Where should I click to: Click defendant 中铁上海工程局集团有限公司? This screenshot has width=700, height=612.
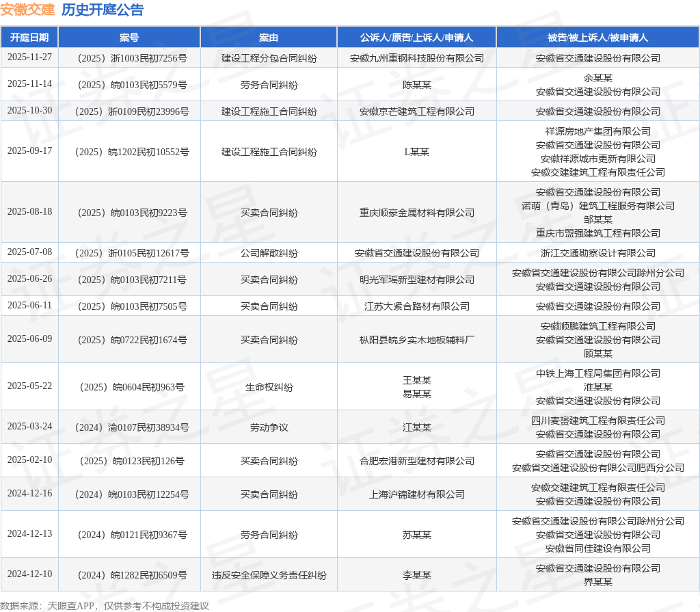click(597, 373)
